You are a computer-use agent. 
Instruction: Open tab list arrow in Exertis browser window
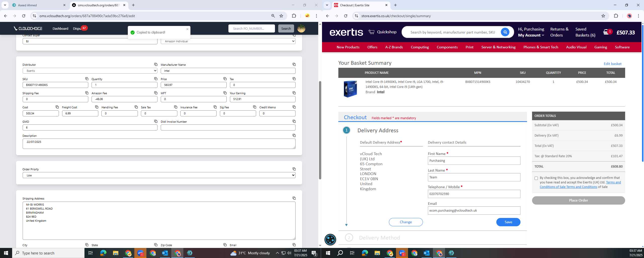(327, 5)
